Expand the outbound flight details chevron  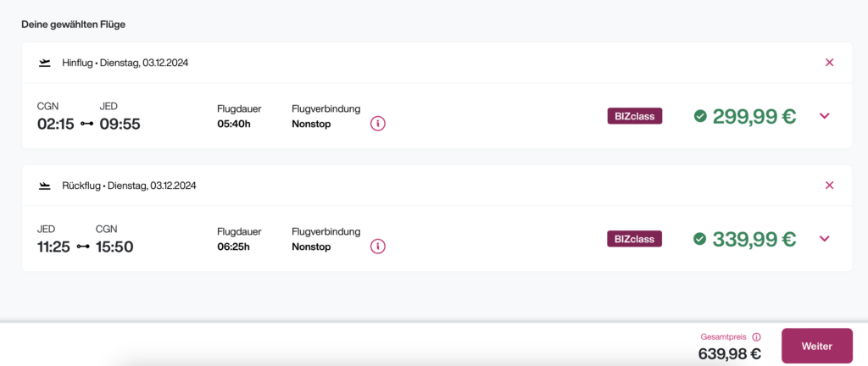(824, 116)
